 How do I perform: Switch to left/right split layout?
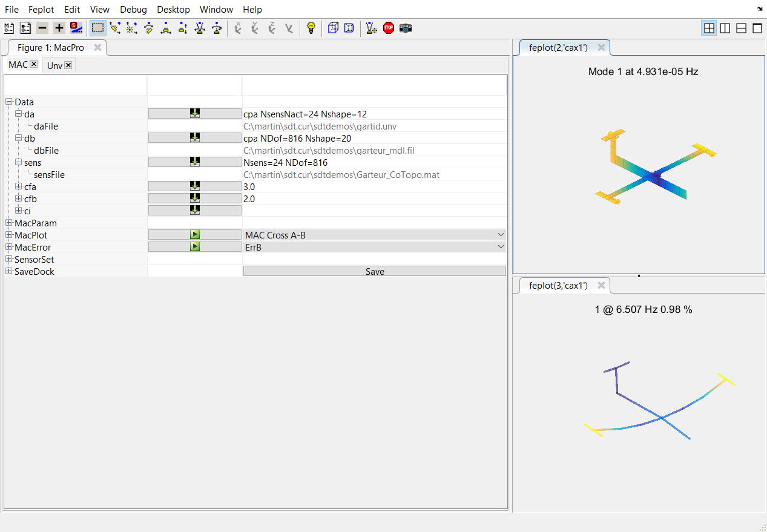point(725,28)
